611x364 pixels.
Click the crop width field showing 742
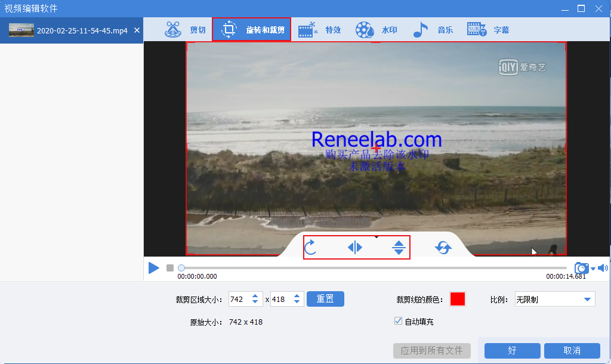[240, 300]
